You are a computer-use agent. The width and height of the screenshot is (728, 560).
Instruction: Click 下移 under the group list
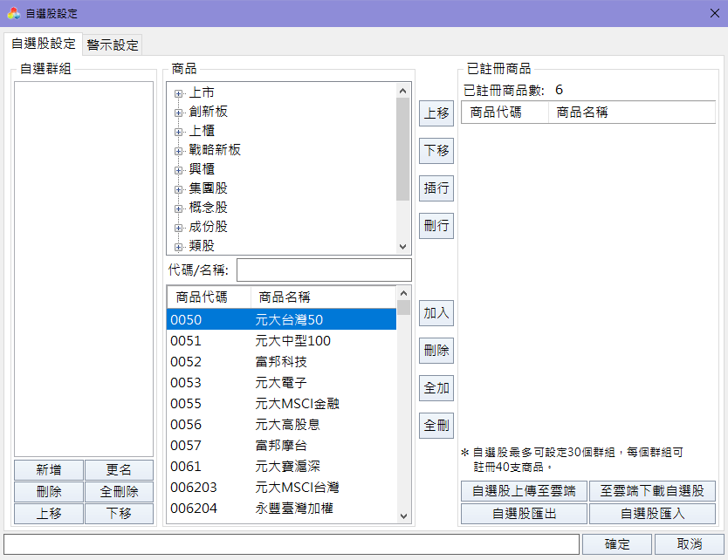(x=119, y=514)
